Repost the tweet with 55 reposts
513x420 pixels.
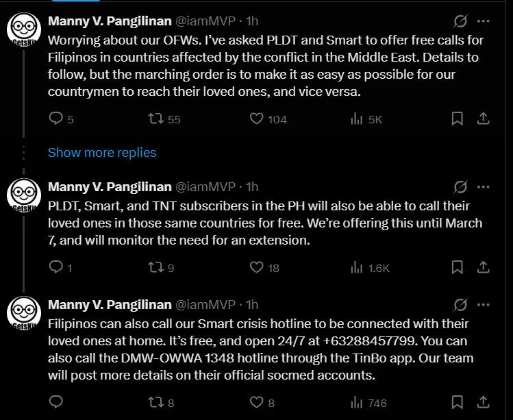[156, 119]
